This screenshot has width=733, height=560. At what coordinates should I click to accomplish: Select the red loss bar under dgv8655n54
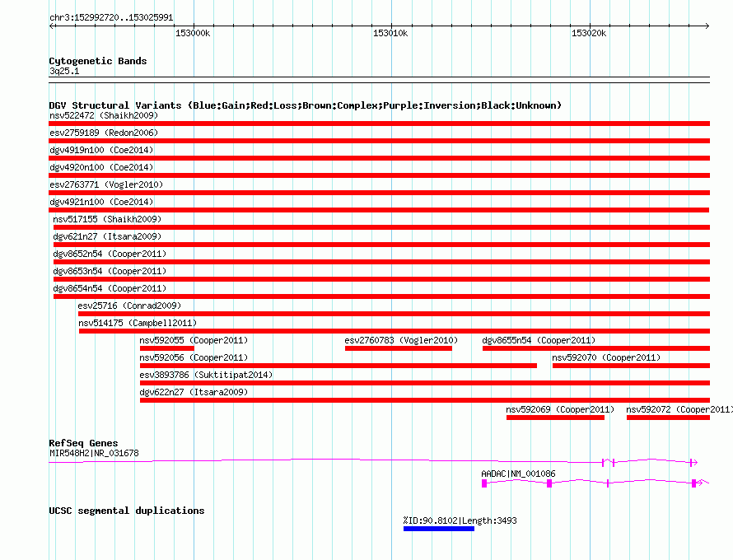[596, 348]
